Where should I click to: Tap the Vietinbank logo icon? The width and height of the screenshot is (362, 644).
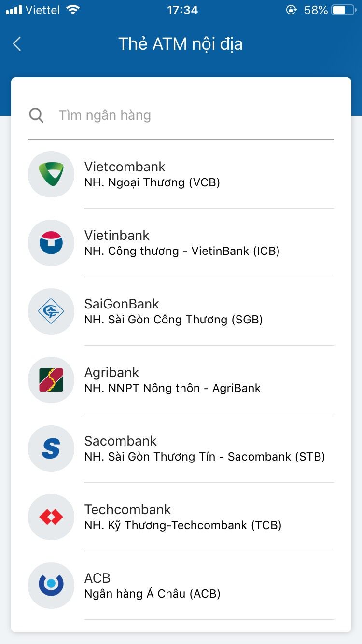pos(51,243)
